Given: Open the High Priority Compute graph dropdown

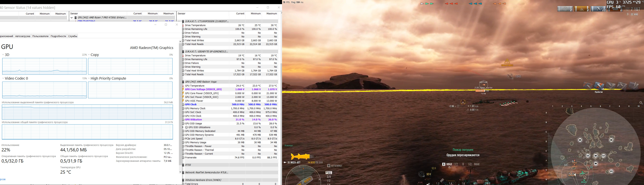Looking at the screenshot, I should (89, 78).
